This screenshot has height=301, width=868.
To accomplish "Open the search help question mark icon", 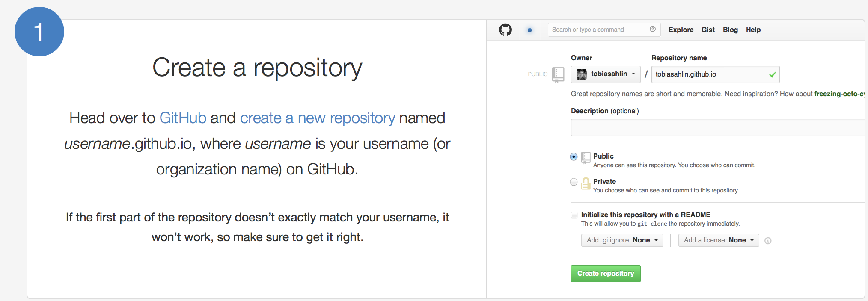I will coord(652,29).
